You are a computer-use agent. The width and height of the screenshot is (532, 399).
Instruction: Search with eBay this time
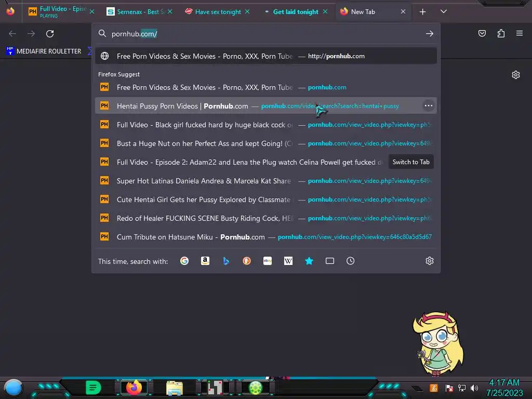268,261
